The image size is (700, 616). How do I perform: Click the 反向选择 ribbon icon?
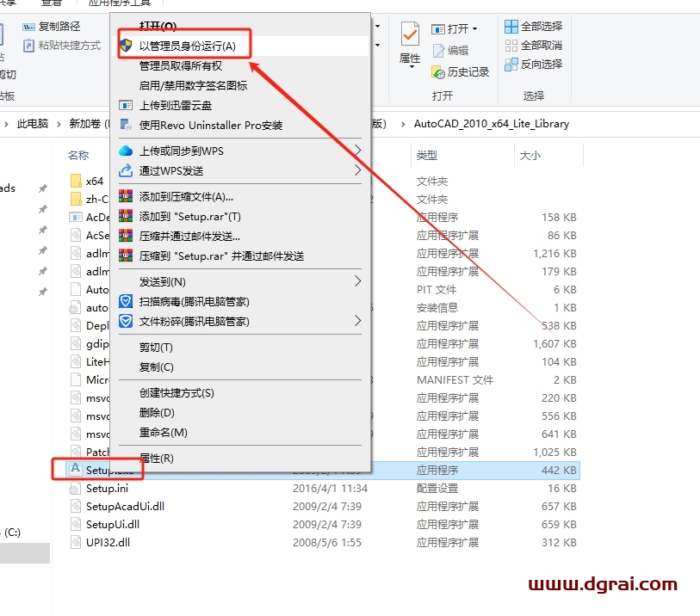point(511,65)
